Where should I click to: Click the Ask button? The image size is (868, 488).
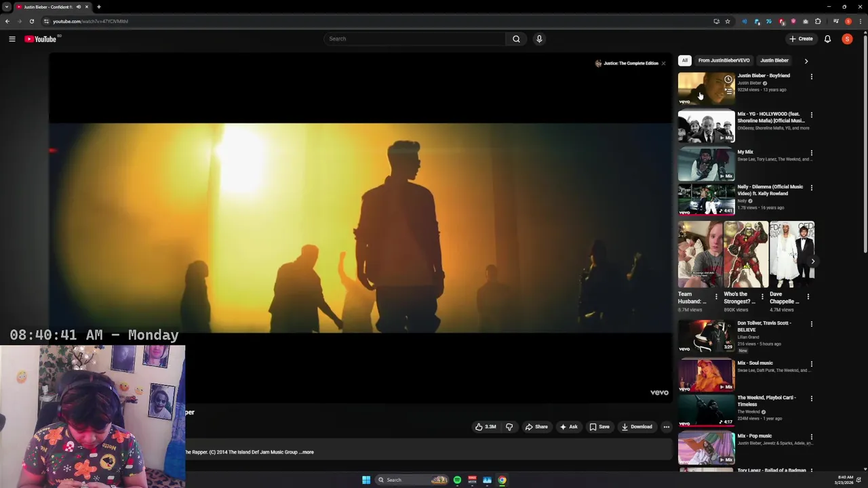pyautogui.click(x=568, y=427)
